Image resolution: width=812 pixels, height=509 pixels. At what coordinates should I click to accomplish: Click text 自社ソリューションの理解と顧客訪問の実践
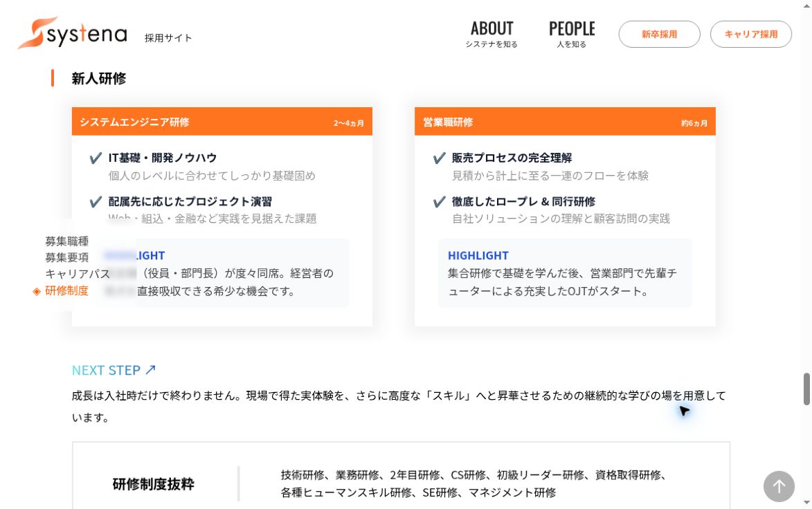(x=561, y=219)
